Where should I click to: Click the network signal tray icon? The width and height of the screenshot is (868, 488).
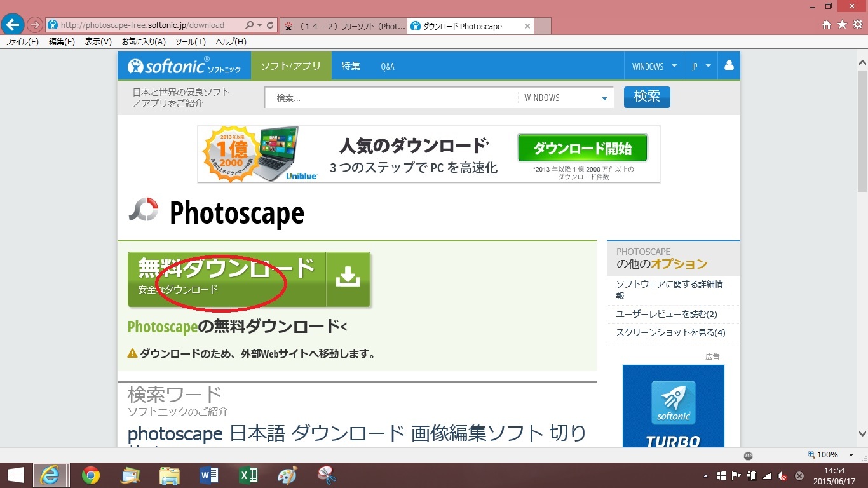click(x=767, y=475)
